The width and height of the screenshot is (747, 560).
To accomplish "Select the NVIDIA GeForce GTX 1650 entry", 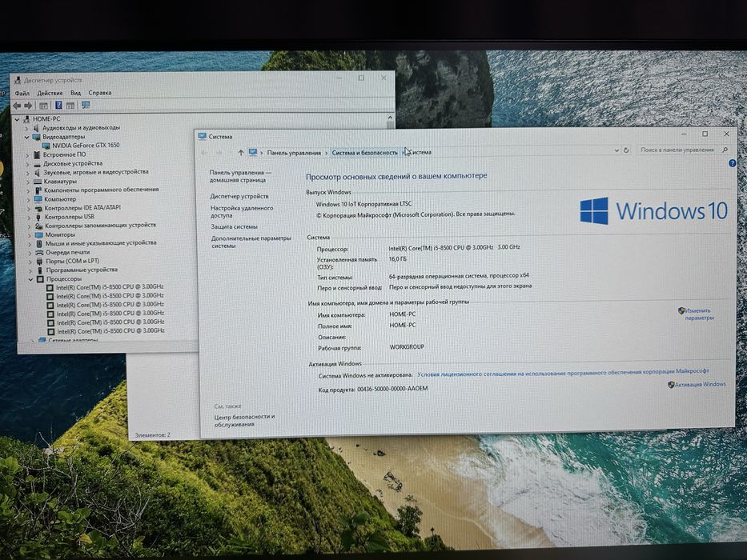I will pyautogui.click(x=86, y=146).
